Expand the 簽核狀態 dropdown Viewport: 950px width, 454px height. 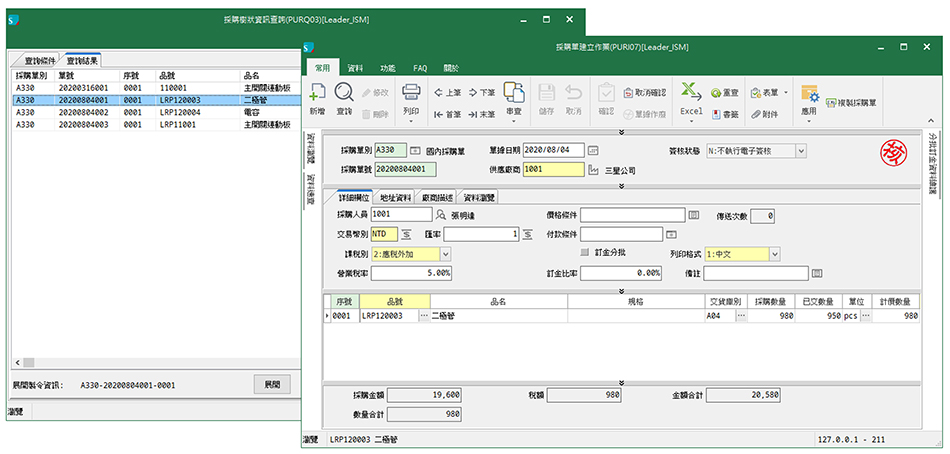pyautogui.click(x=801, y=150)
